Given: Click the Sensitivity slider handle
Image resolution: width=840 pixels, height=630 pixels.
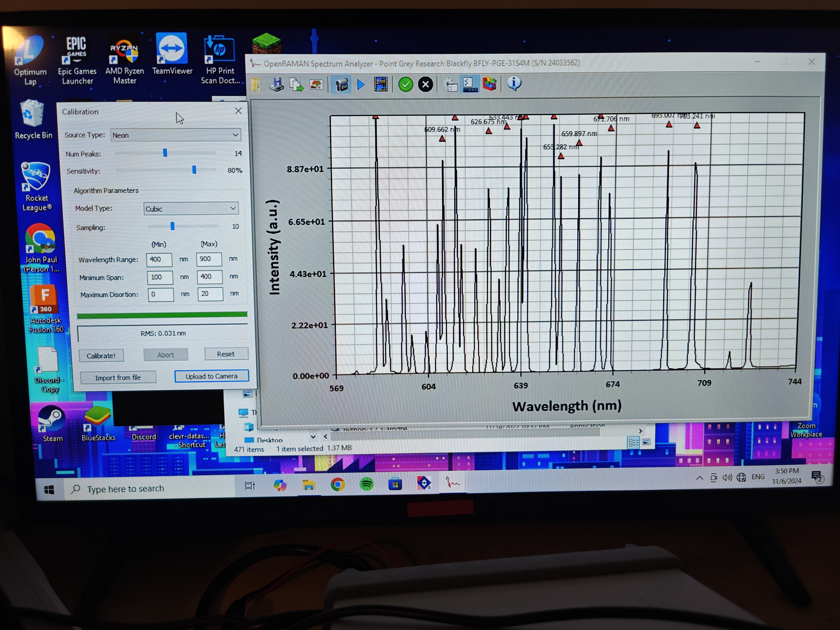Looking at the screenshot, I should (x=194, y=170).
